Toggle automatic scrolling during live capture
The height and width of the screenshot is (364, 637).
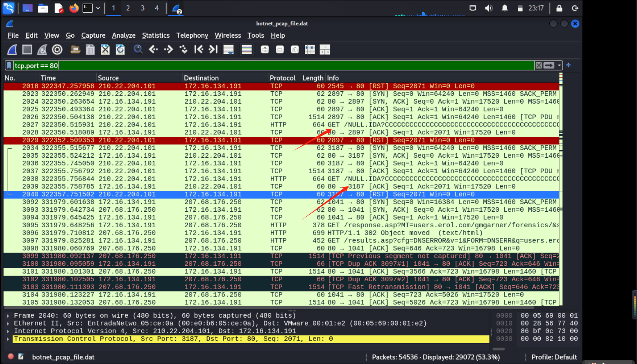(x=228, y=50)
